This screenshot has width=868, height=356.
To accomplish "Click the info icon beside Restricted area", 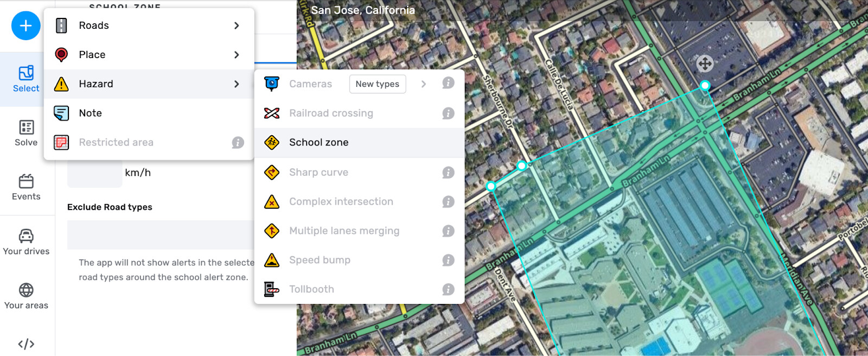I will point(238,142).
